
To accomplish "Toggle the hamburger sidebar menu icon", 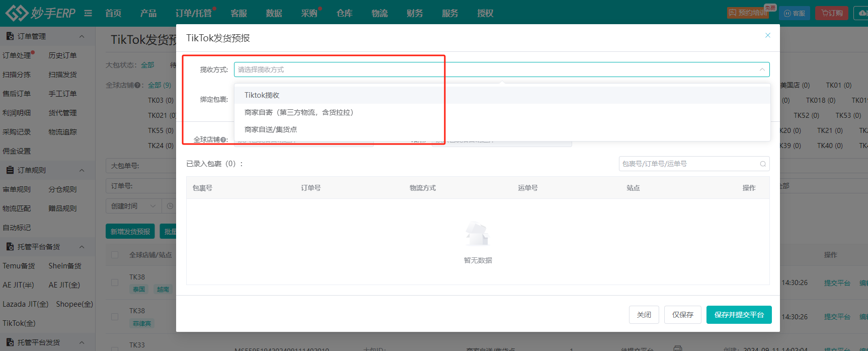I will 88,13.
